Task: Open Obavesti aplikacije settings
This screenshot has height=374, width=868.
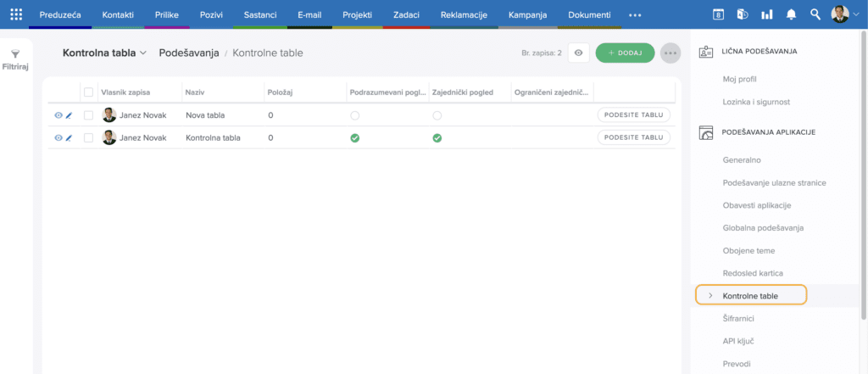Action: pos(757,205)
